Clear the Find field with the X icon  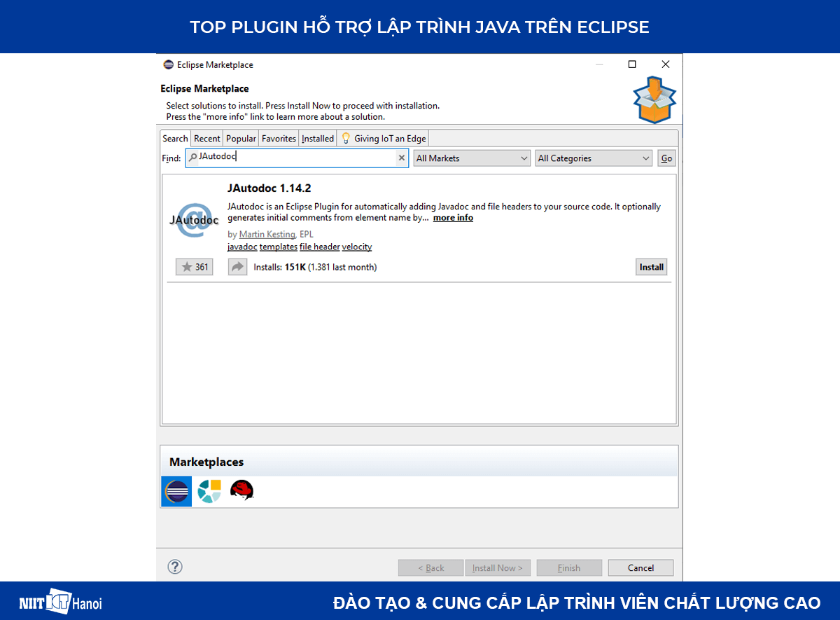(x=401, y=158)
